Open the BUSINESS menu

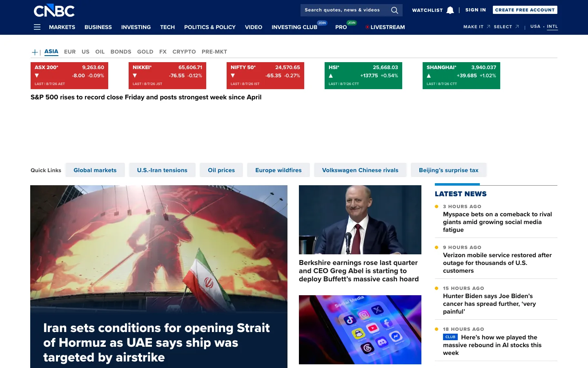coord(98,27)
